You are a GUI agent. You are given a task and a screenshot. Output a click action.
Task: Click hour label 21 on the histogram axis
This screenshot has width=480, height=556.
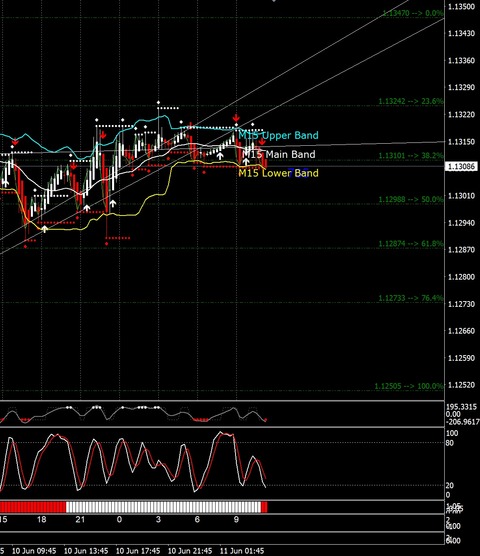[80, 520]
